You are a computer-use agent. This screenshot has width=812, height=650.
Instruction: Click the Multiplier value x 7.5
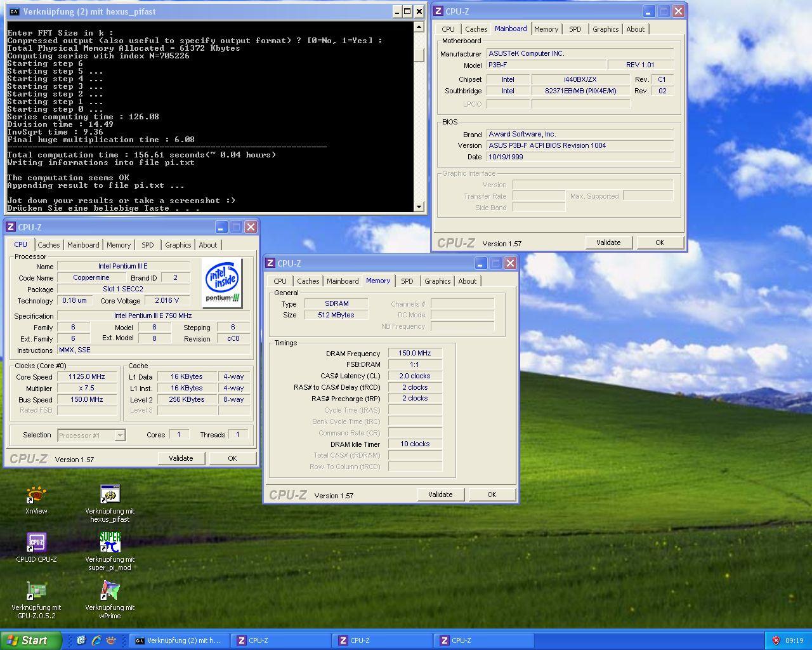[87, 388]
